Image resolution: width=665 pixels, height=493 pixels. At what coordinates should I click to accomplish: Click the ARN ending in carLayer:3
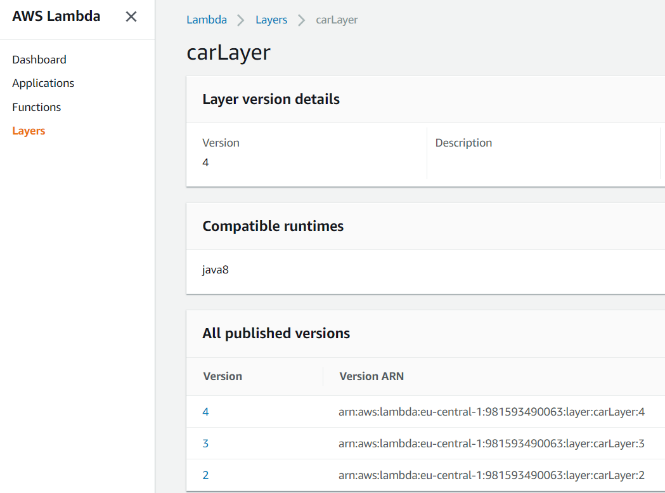491,443
